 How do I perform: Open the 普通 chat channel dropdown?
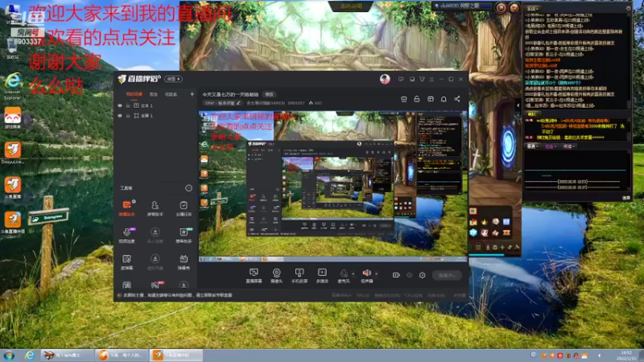532,146
